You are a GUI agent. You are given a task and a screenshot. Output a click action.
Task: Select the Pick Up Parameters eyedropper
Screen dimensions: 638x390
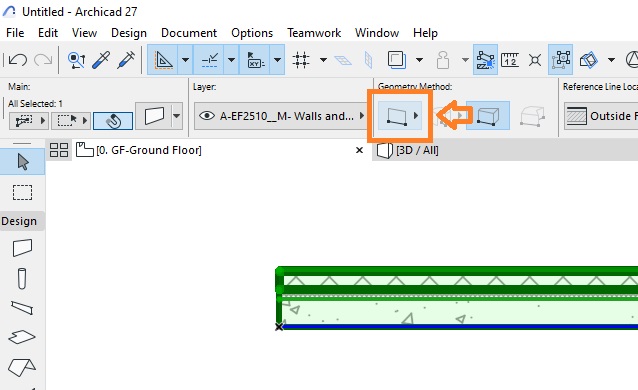click(x=101, y=60)
